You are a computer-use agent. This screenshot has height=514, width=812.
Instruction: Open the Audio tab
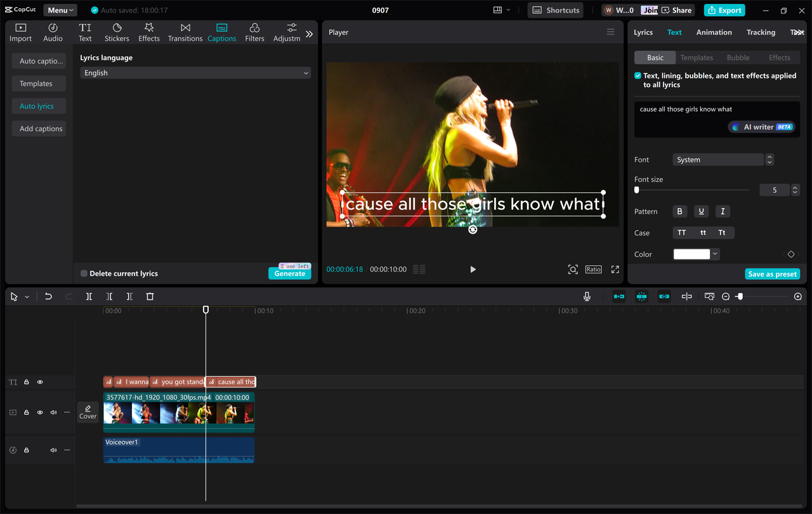[x=53, y=32]
